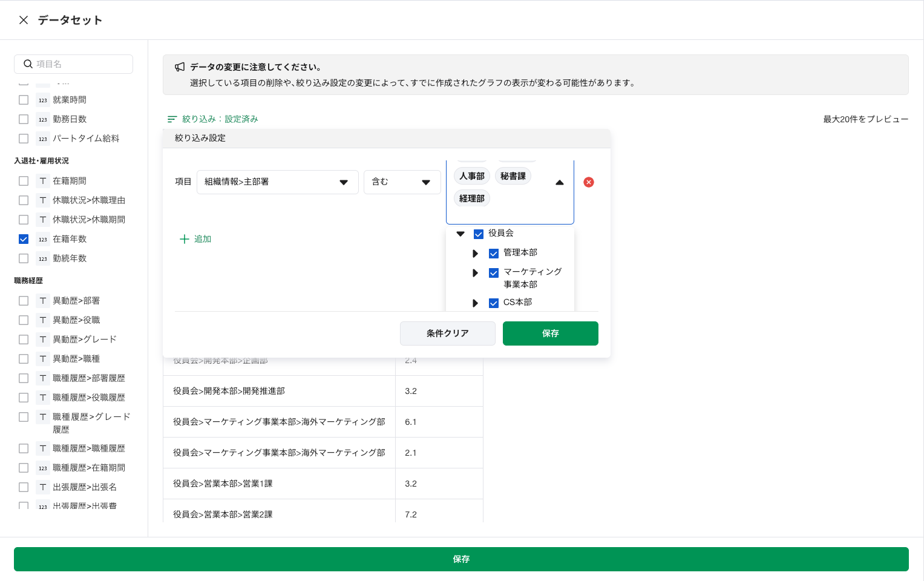Click the red delete filter condition icon
The image size is (924, 581).
point(588,182)
